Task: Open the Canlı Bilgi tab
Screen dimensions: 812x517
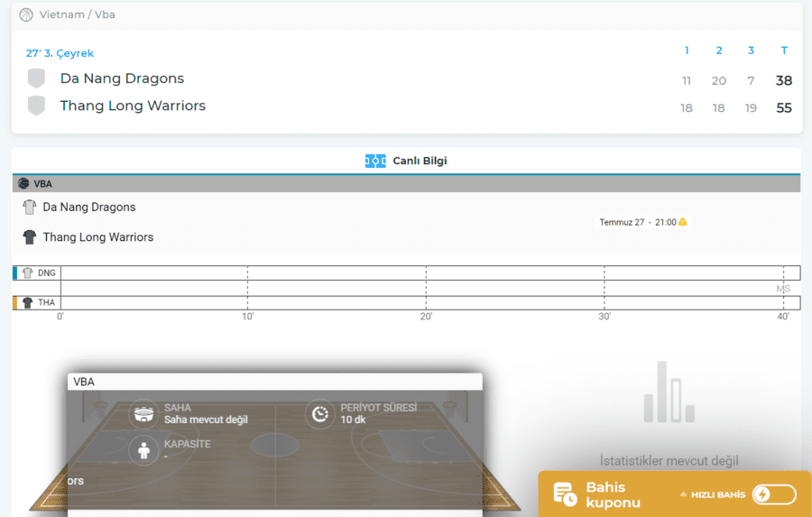Action: point(420,161)
